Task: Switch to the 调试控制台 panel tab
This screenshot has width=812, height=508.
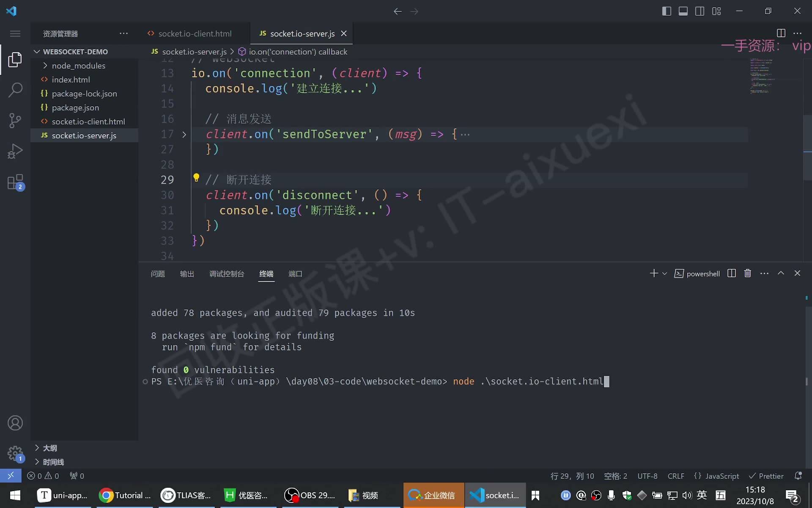Action: [x=227, y=274]
